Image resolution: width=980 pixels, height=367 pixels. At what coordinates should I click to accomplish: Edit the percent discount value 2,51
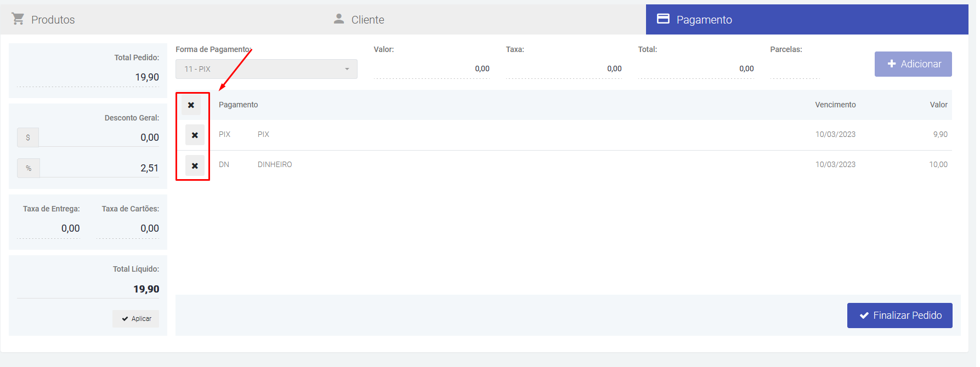pyautogui.click(x=100, y=168)
